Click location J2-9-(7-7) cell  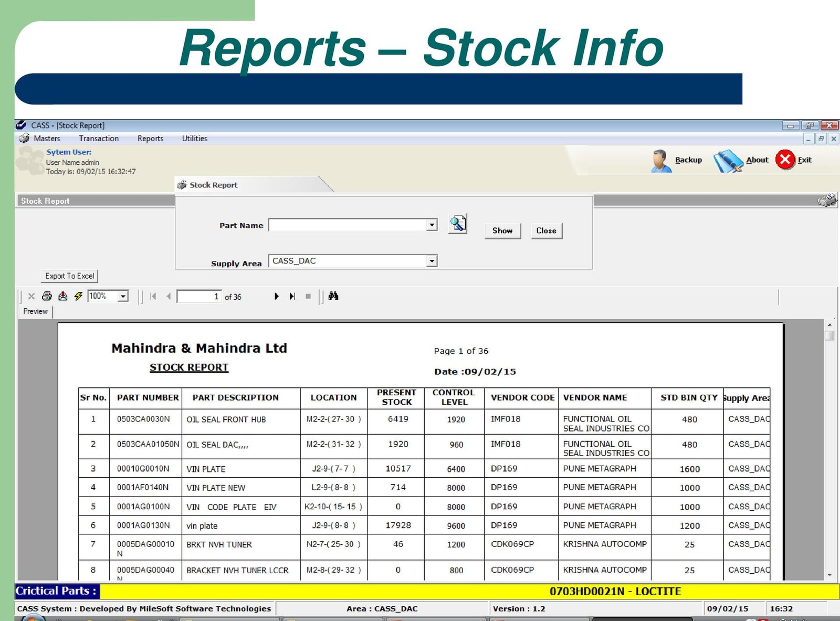(x=333, y=468)
